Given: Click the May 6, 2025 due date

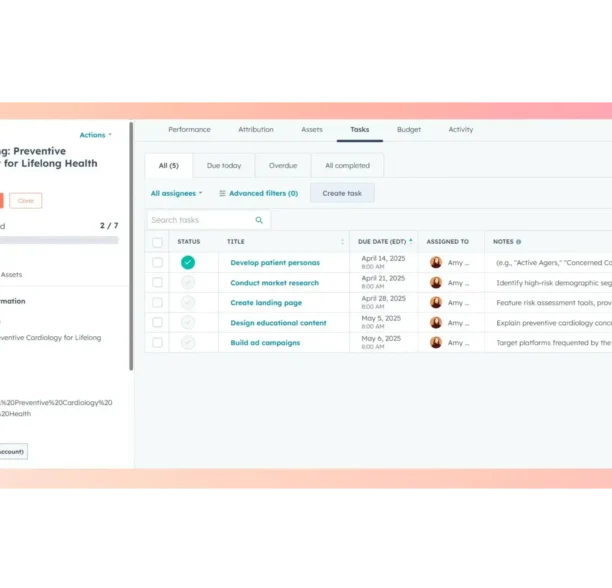Looking at the screenshot, I should [381, 339].
